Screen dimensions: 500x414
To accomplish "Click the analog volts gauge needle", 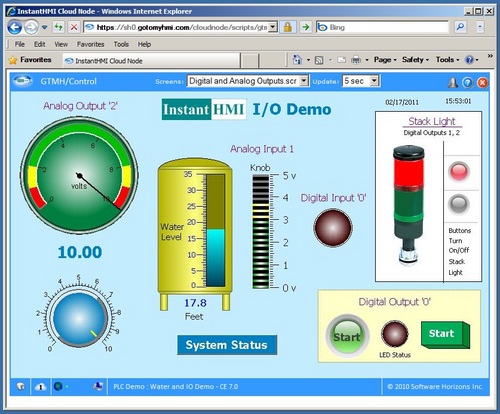I will pos(99,192).
